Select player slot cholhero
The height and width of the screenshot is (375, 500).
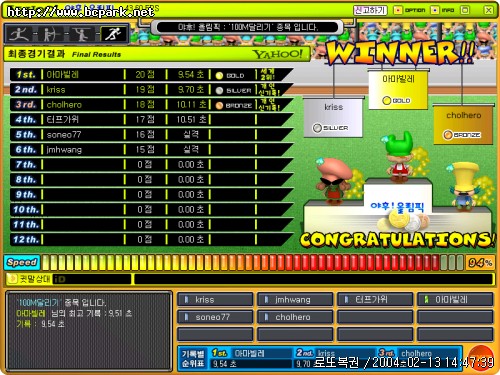(295, 317)
